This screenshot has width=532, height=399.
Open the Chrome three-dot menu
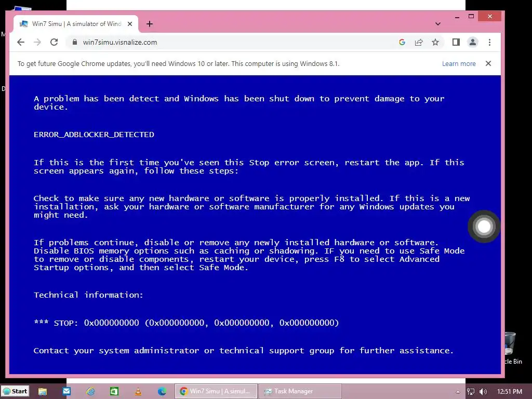(x=489, y=42)
